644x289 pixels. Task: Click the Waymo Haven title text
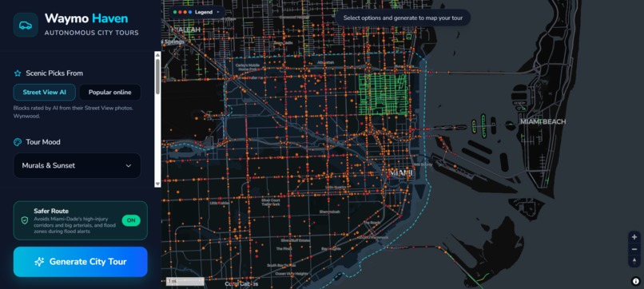(86, 18)
